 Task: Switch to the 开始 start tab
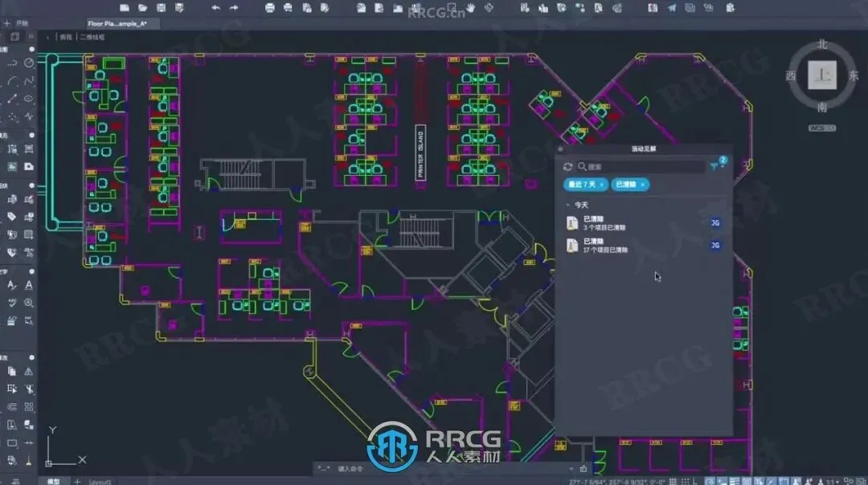pos(23,23)
